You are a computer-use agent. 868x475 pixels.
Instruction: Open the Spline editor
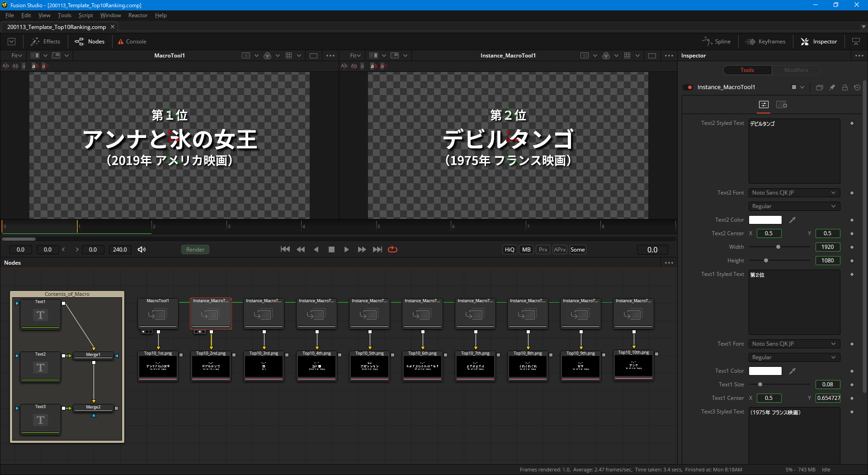717,42
